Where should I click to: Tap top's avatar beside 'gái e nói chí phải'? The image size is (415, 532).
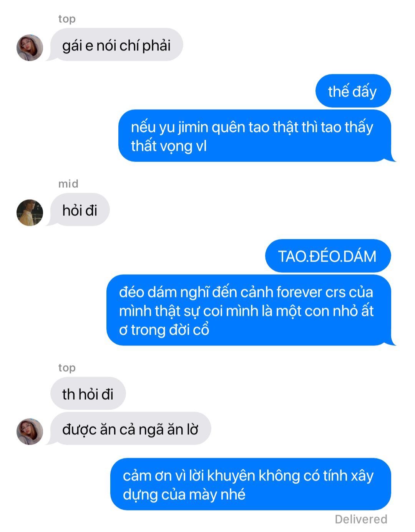(x=30, y=48)
